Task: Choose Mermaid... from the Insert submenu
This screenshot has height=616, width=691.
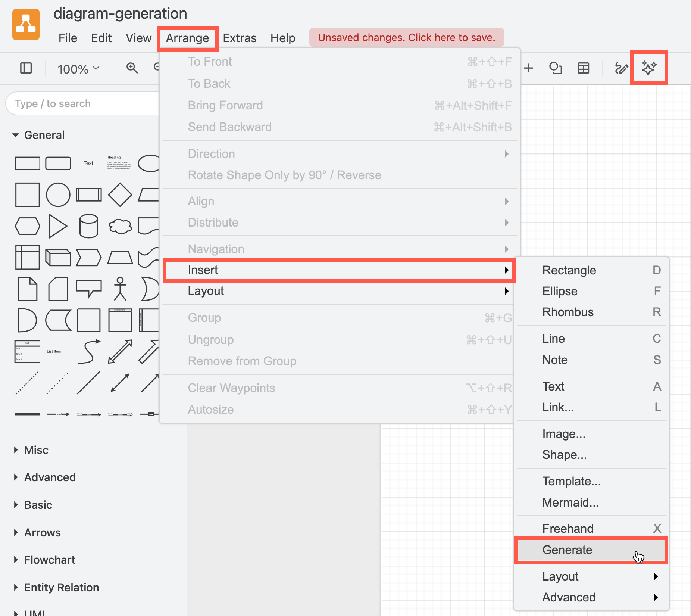Action: tap(570, 503)
